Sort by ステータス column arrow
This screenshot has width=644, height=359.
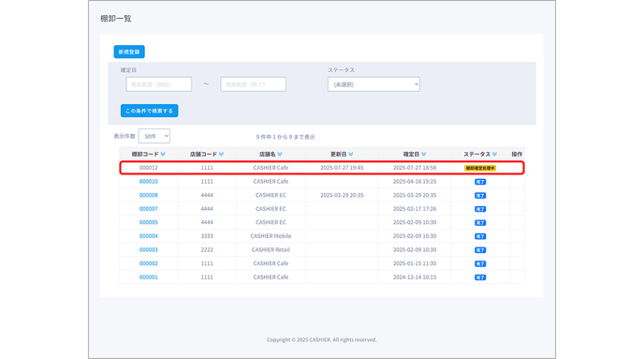494,155
